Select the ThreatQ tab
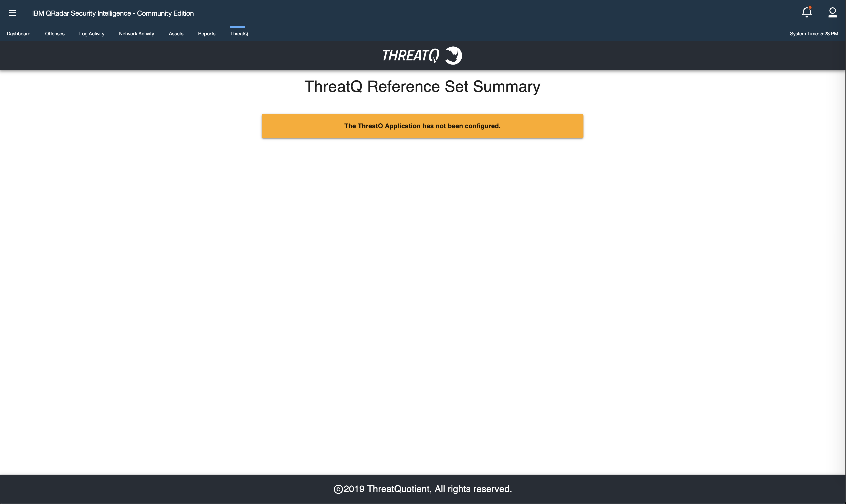The height and width of the screenshot is (504, 846). coord(239,34)
